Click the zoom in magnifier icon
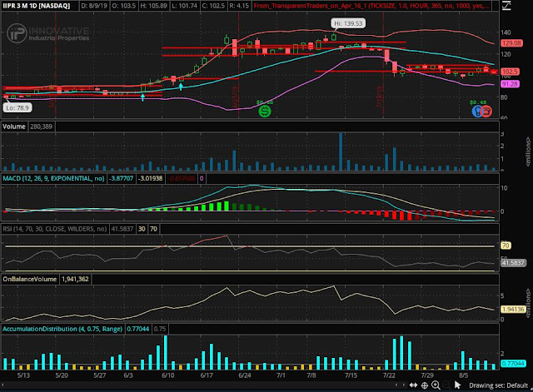This screenshot has width=533, height=392. (436, 385)
